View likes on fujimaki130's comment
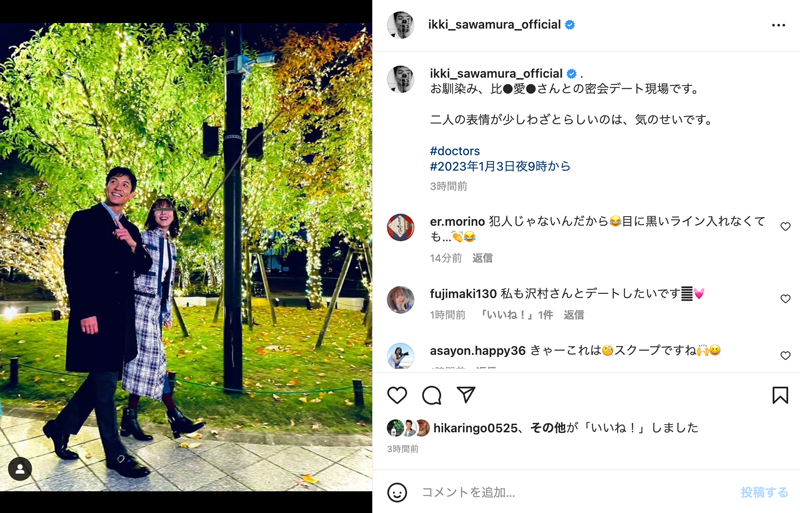This screenshot has height=513, width=800. [x=516, y=315]
